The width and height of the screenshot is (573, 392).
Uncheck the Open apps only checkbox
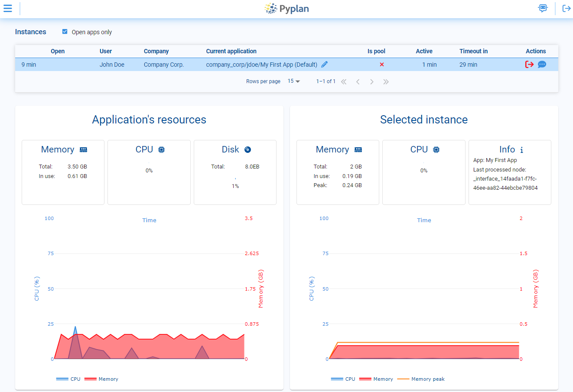pos(65,31)
